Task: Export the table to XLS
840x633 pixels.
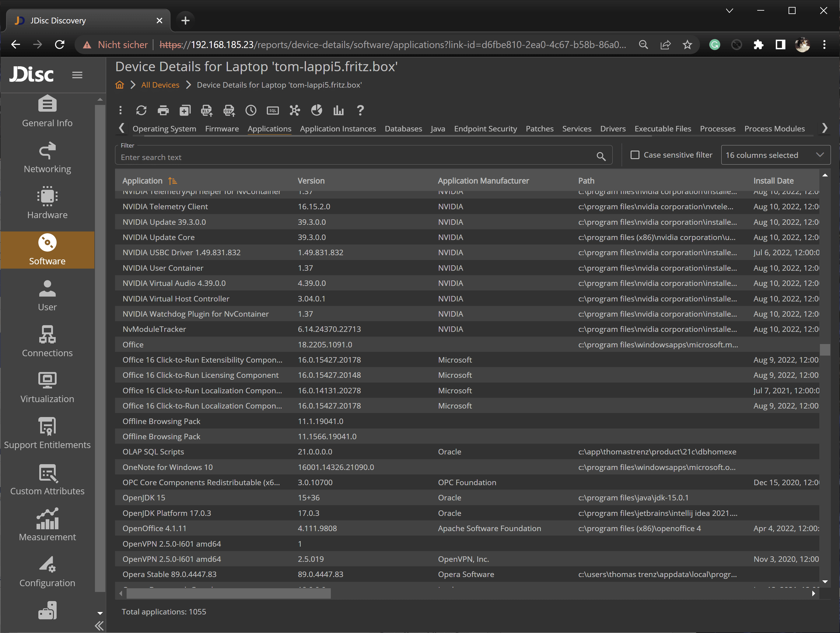Action: pyautogui.click(x=207, y=110)
